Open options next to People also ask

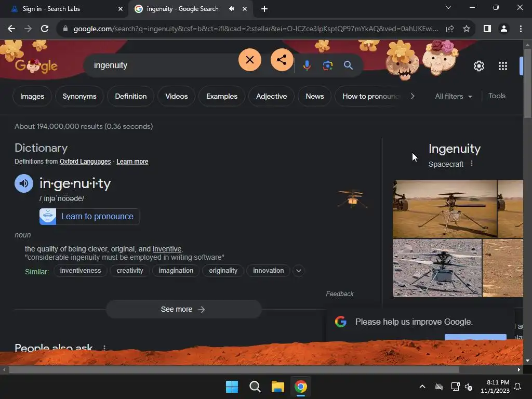(x=104, y=348)
